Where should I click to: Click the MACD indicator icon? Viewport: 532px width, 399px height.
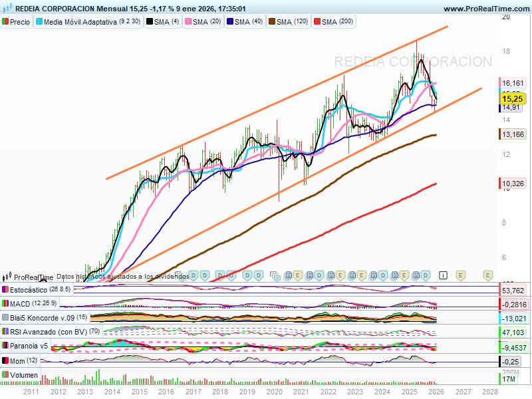pyautogui.click(x=5, y=304)
